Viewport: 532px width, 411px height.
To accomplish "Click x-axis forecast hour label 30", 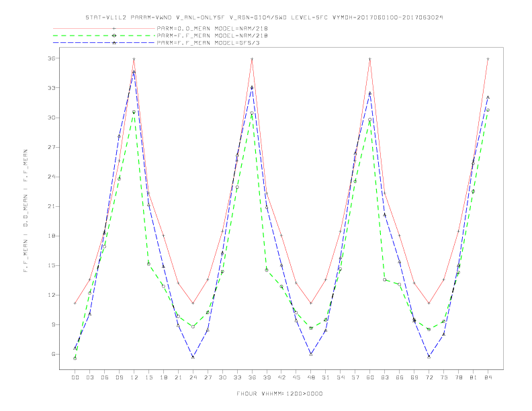I will [x=222, y=377].
